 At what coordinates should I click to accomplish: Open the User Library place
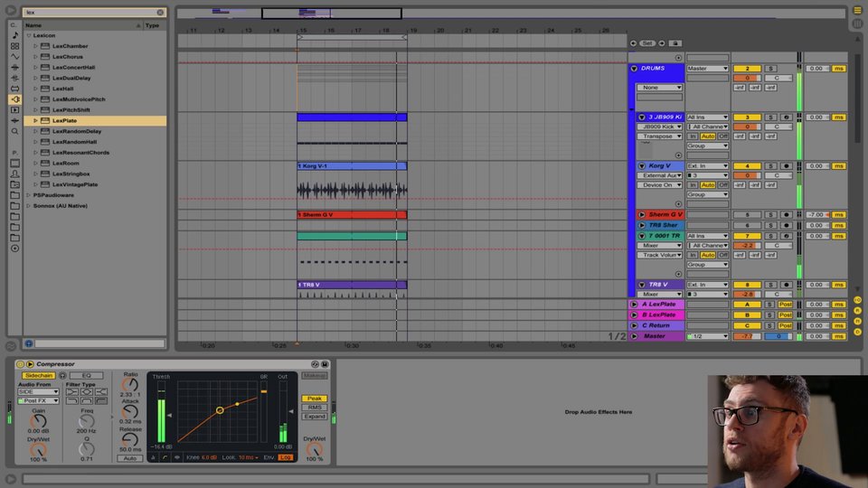point(15,174)
